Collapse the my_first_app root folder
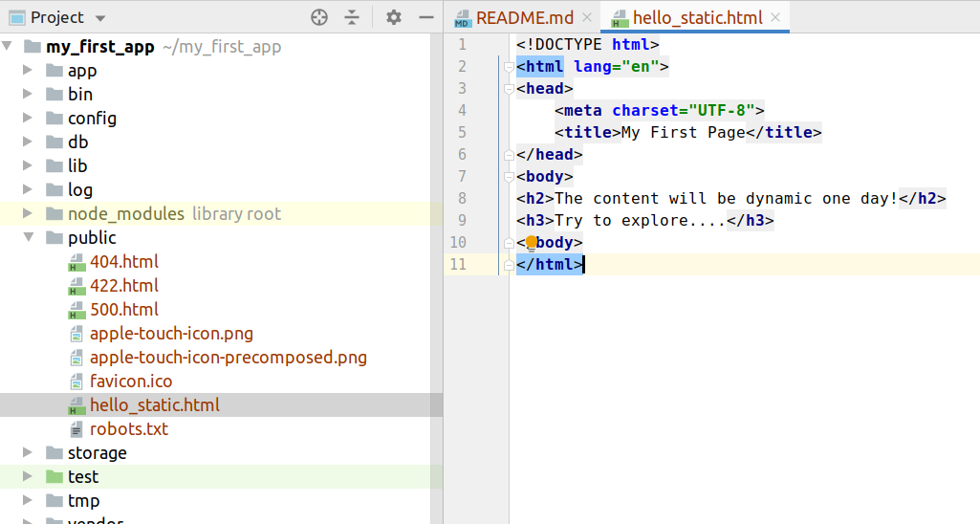Viewport: 980px width, 524px height. coord(8,46)
